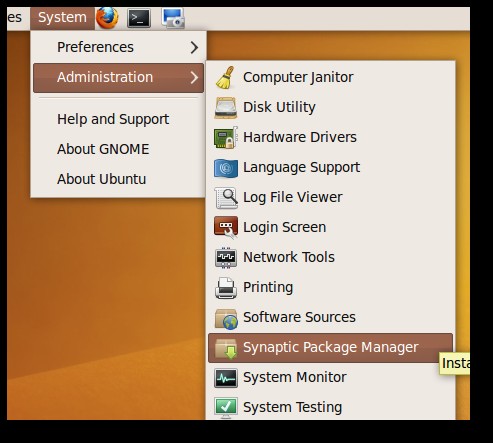Open Help and Support
Screen dimensions: 493x443
(x=118, y=119)
